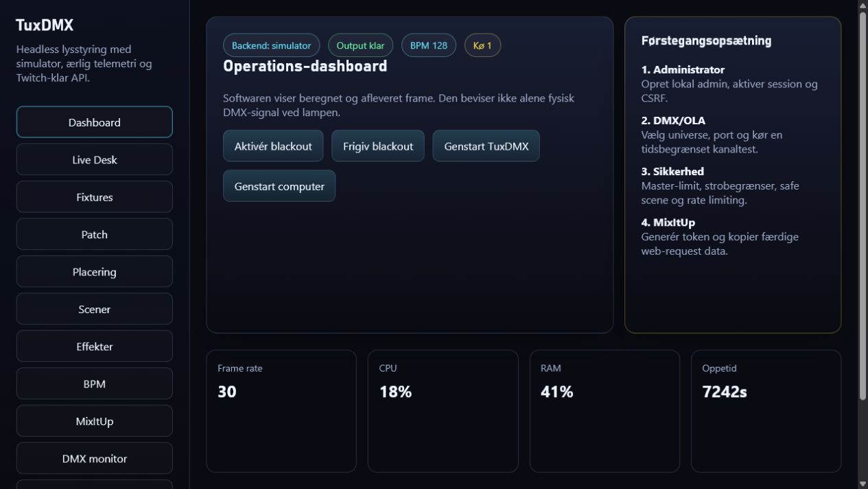Click the Frame rate card label
This screenshot has height=489, width=868.
pos(240,368)
